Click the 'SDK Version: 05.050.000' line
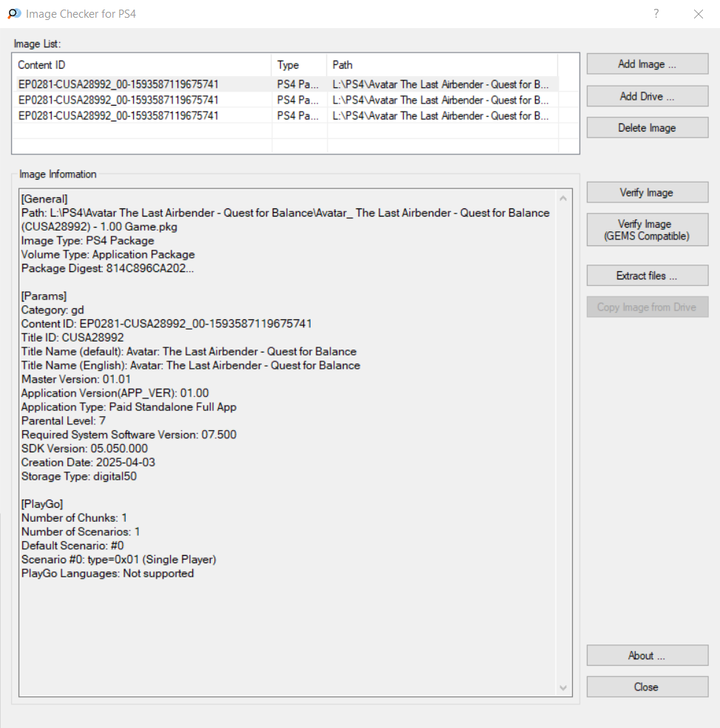720x728 pixels. click(84, 449)
